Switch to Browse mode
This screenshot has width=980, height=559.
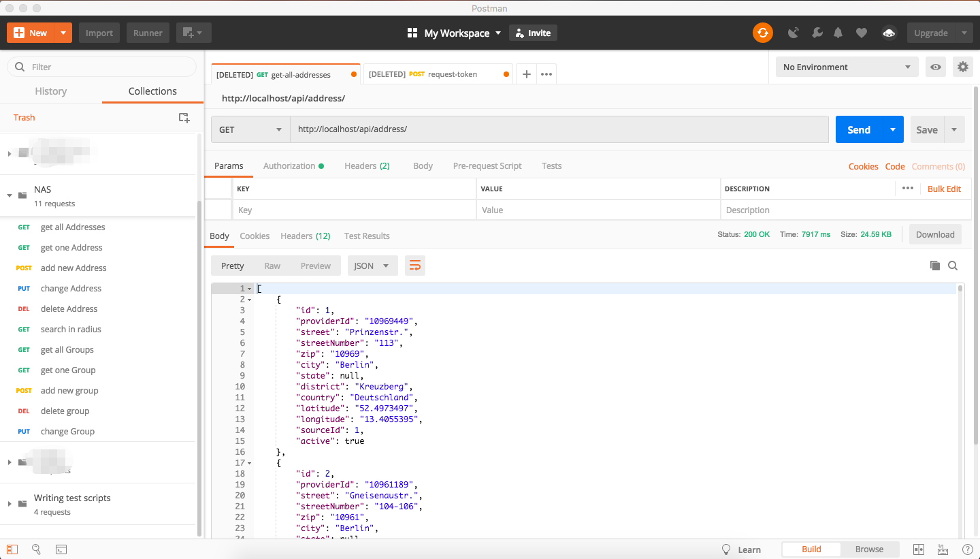pos(869,549)
